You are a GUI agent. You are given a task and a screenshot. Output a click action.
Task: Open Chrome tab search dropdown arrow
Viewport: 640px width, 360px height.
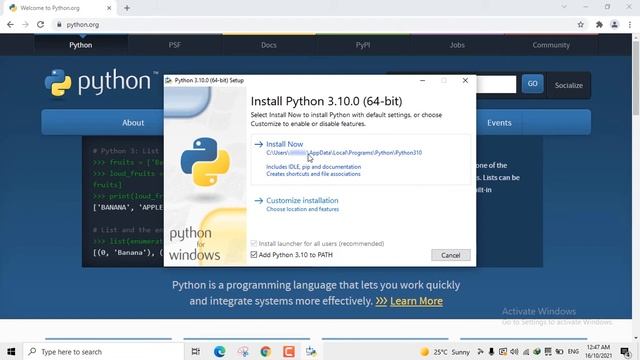pyautogui.click(x=564, y=7)
